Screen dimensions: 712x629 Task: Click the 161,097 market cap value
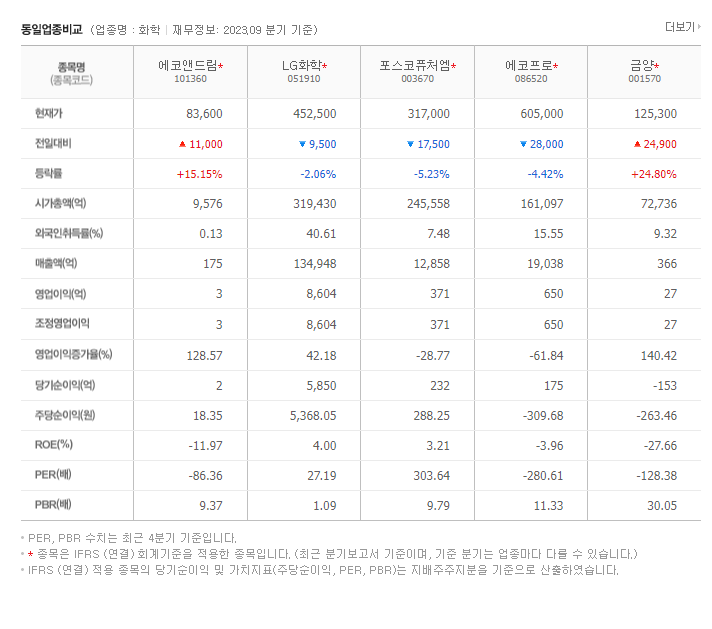point(542,203)
